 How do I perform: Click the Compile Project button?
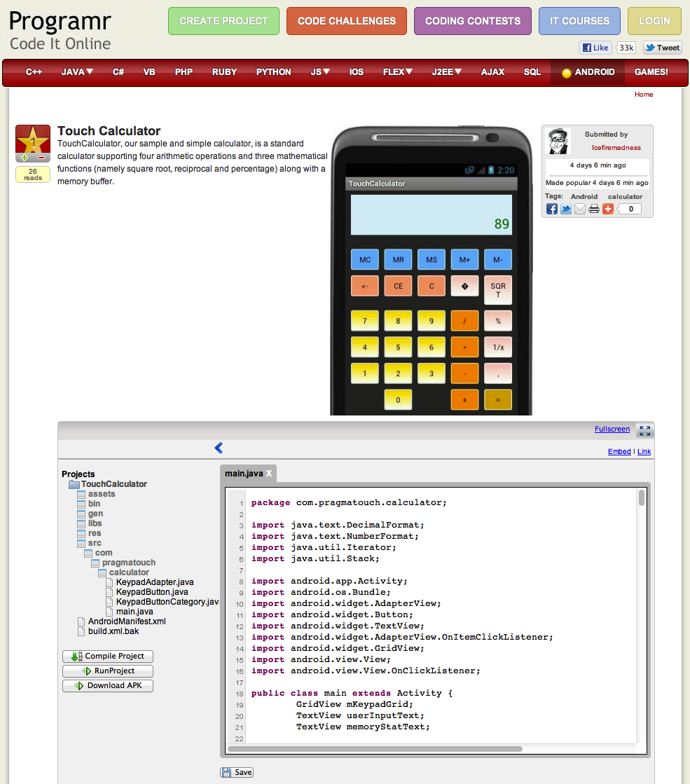click(108, 656)
